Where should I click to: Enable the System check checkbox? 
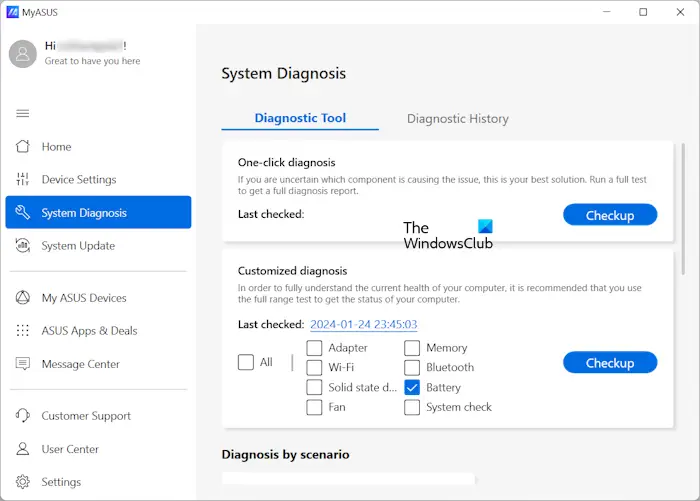tap(412, 407)
